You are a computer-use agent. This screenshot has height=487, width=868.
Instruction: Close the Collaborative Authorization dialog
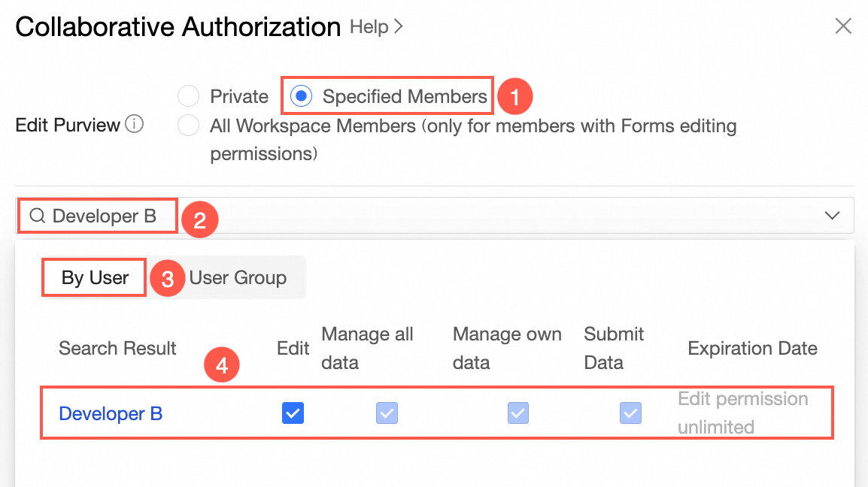tap(843, 27)
